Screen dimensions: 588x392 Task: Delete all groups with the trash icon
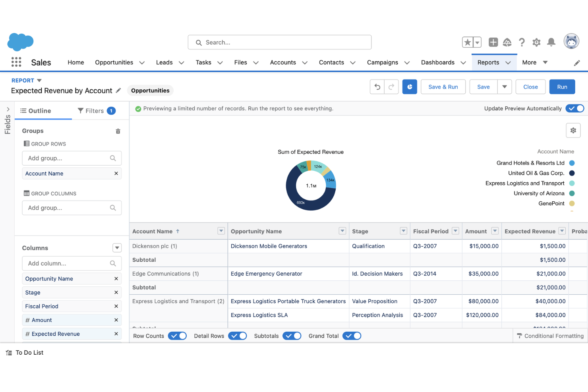tap(118, 131)
